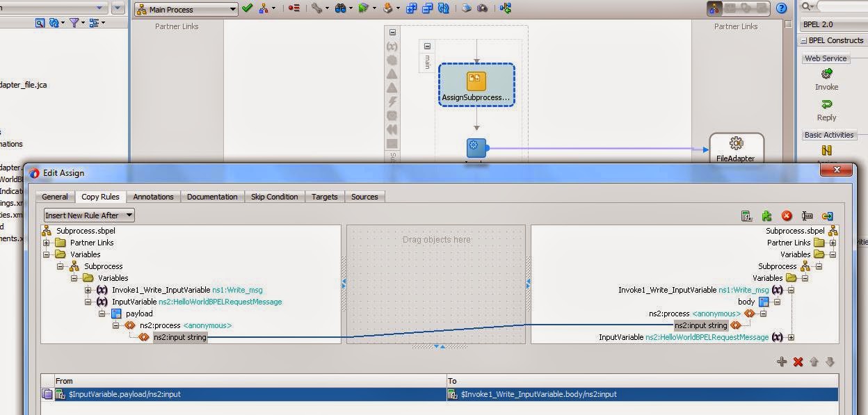868x415 pixels.
Task: Click the rename rule icon in Edit Assign
Action: pos(807,216)
